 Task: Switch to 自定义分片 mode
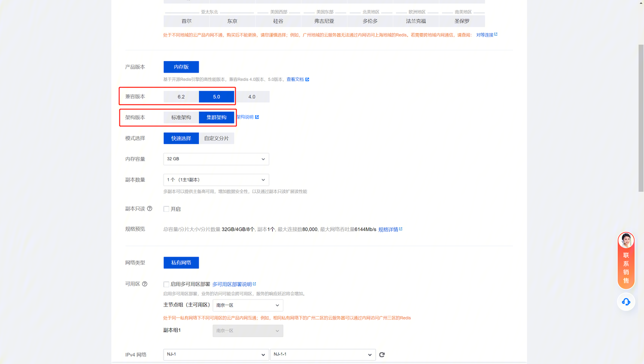click(216, 138)
